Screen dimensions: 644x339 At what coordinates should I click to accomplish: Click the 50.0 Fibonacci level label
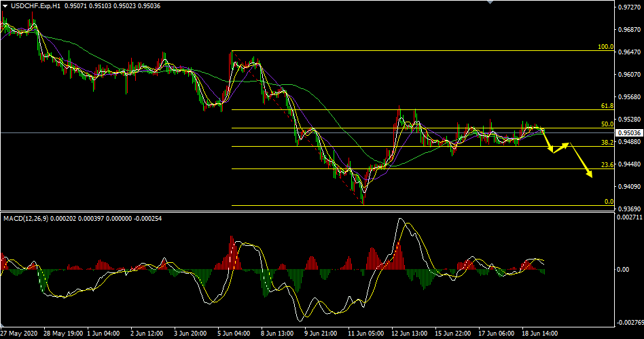point(607,124)
